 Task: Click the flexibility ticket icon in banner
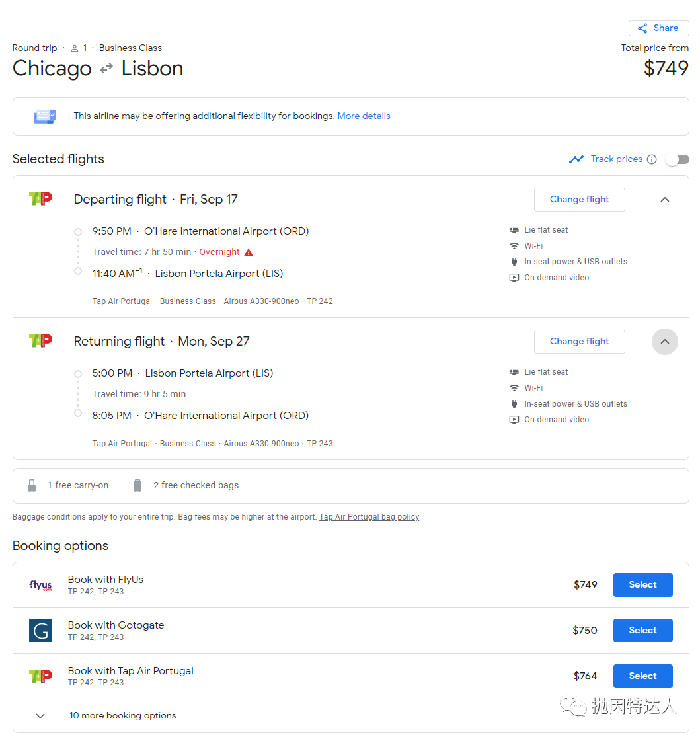point(45,116)
